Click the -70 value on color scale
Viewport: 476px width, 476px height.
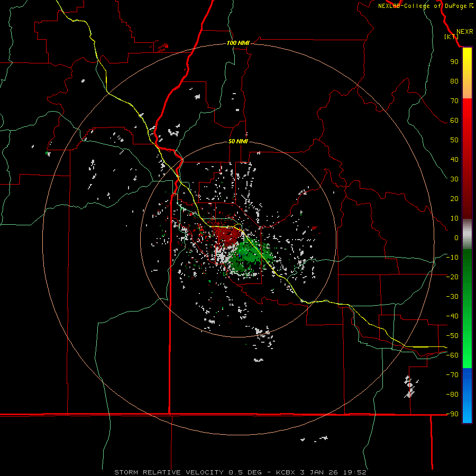point(452,375)
